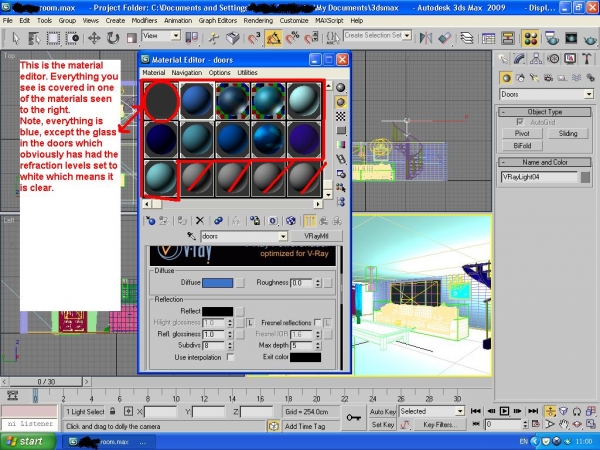The height and width of the screenshot is (450, 600).
Task: Open the Doors category dropdown
Action: coord(546,94)
